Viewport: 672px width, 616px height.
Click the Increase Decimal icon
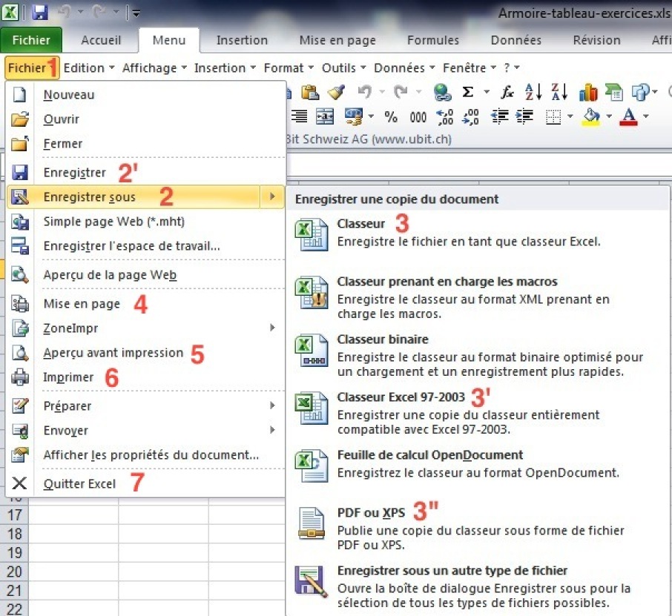tap(444, 116)
